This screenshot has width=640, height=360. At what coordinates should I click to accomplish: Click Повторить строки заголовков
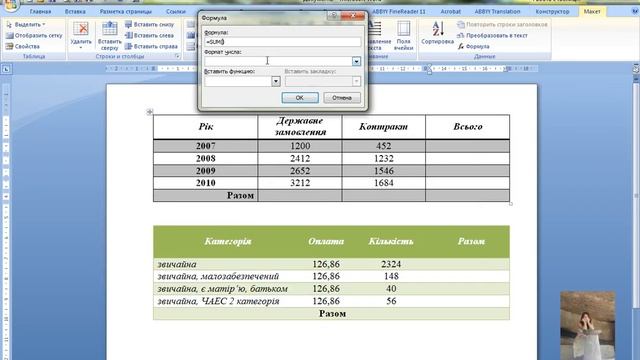point(502,24)
